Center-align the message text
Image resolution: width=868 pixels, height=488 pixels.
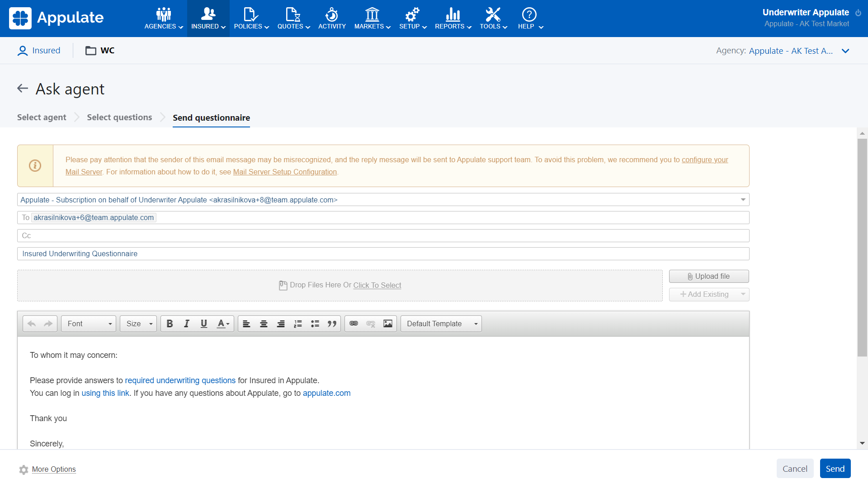tap(264, 324)
